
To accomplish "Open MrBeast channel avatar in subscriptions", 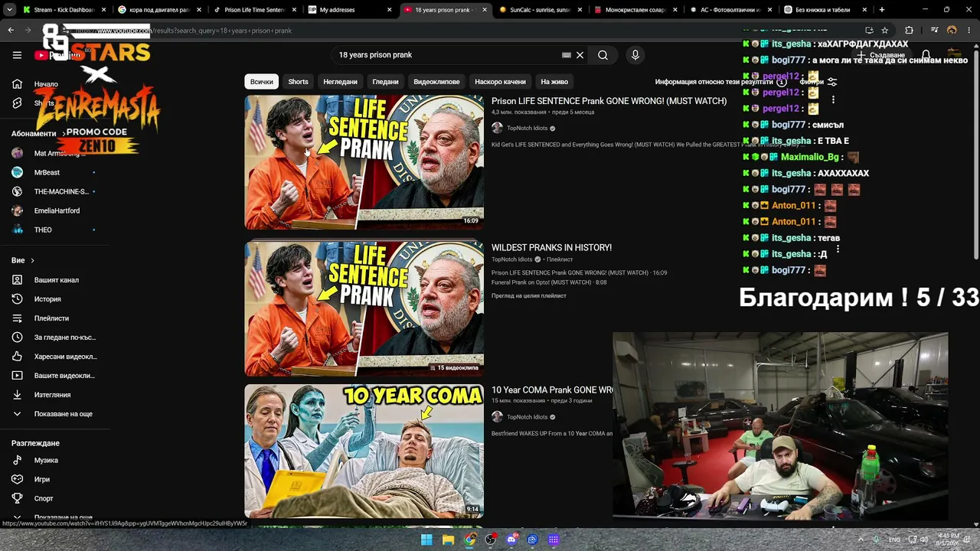I will click(x=17, y=172).
